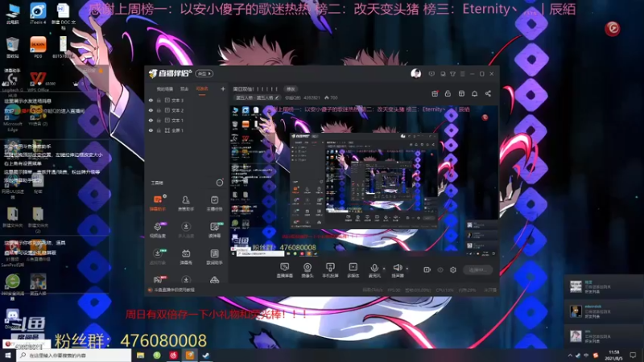
Task: Lock the 文本 1 layer
Action: (159, 120)
